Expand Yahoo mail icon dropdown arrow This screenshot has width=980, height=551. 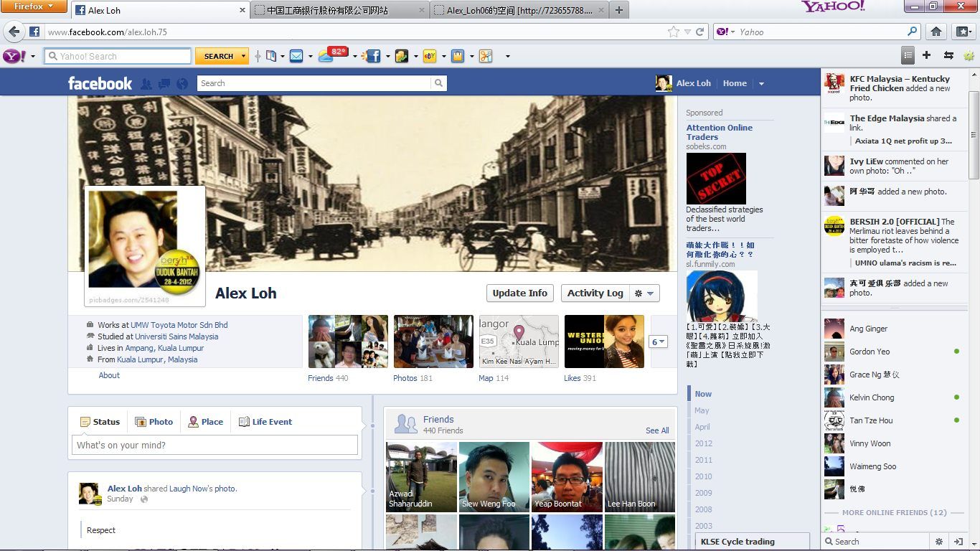point(310,56)
